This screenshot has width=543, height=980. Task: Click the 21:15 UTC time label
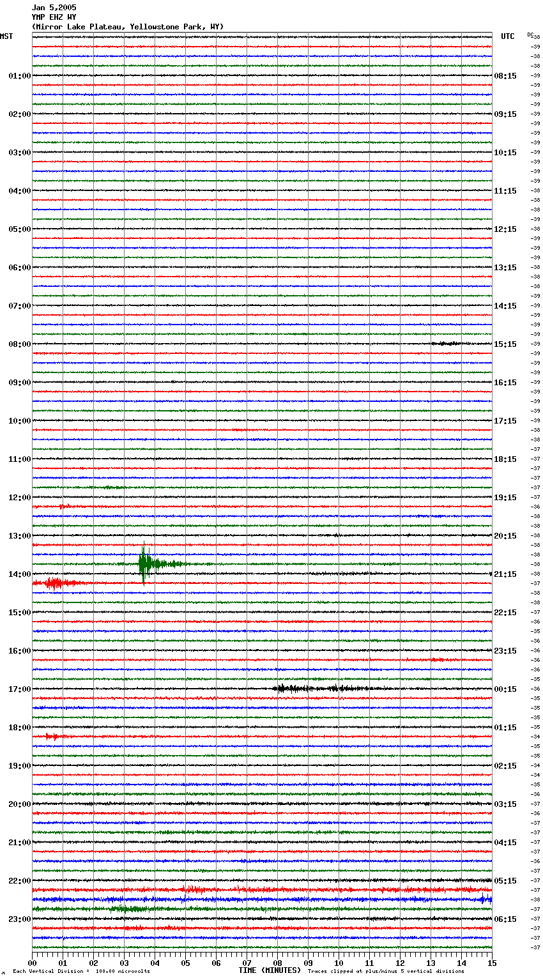[505, 574]
